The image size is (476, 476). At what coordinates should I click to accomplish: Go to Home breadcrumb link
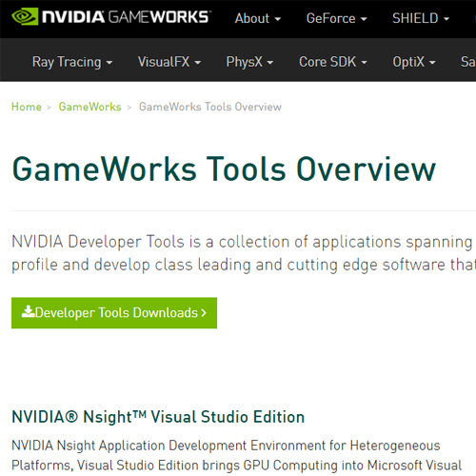click(x=27, y=107)
